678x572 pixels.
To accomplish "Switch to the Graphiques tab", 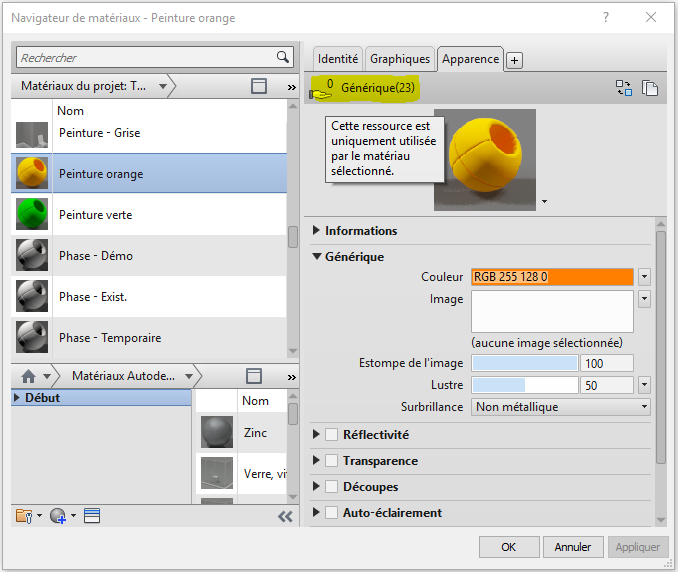I will [x=400, y=59].
